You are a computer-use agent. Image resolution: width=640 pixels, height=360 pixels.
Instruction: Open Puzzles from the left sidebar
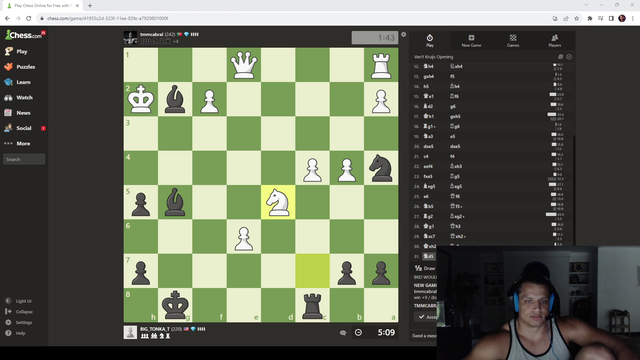[20, 67]
